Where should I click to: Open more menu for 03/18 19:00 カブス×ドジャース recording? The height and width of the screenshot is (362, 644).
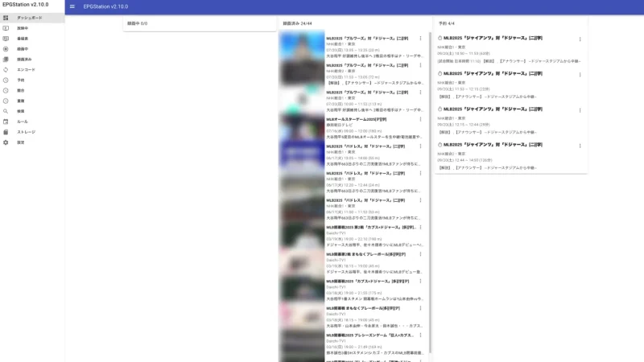[420, 281]
